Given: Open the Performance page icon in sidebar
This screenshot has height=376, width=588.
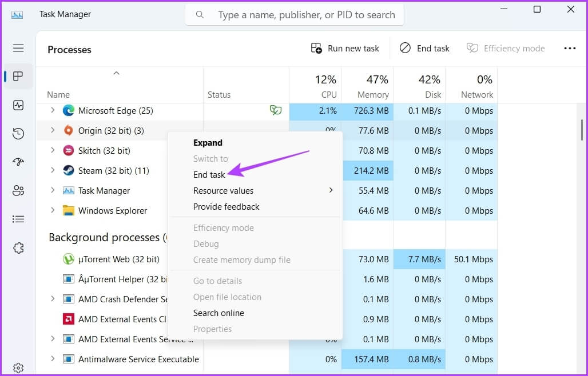Looking at the screenshot, I should click(18, 105).
